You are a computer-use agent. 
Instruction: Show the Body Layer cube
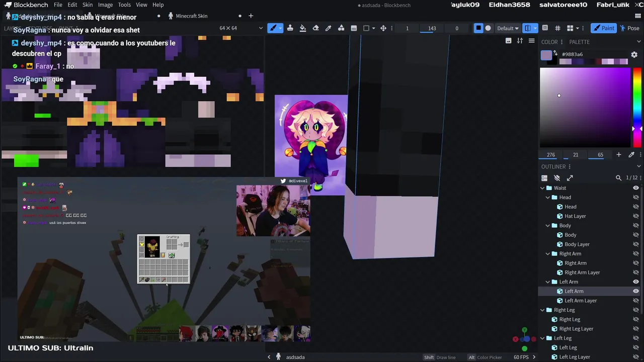(x=636, y=244)
